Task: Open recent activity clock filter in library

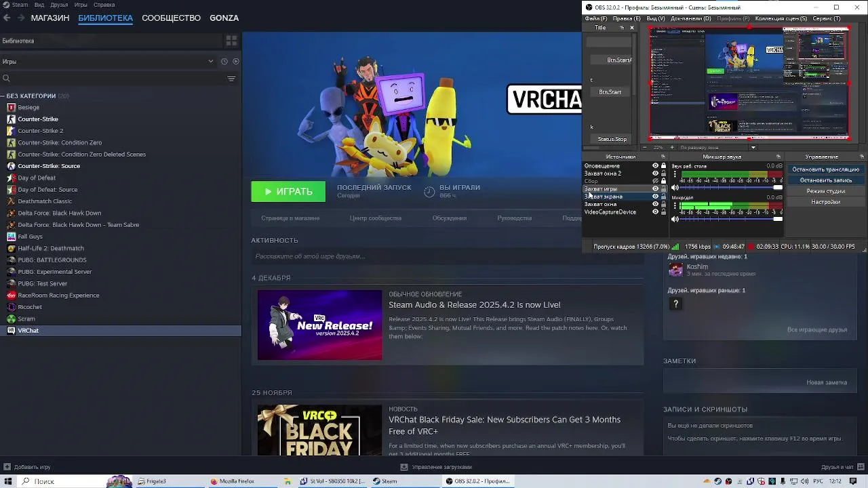Action: pyautogui.click(x=224, y=61)
